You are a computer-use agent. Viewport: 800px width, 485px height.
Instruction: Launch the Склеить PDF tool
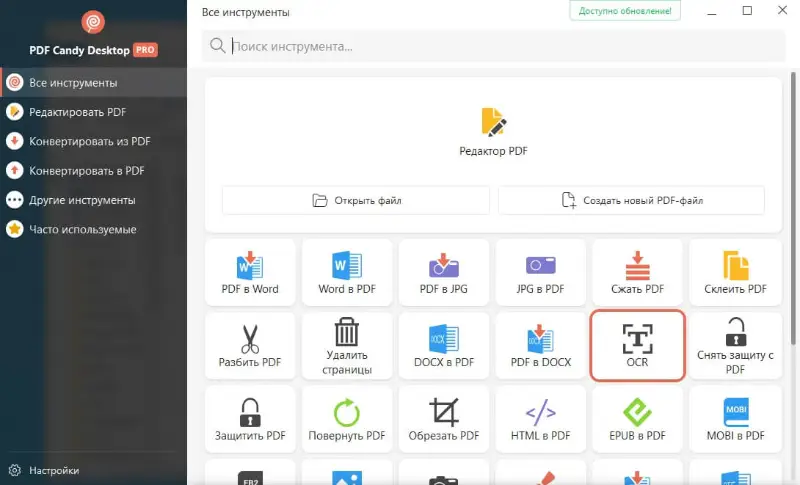[735, 272]
